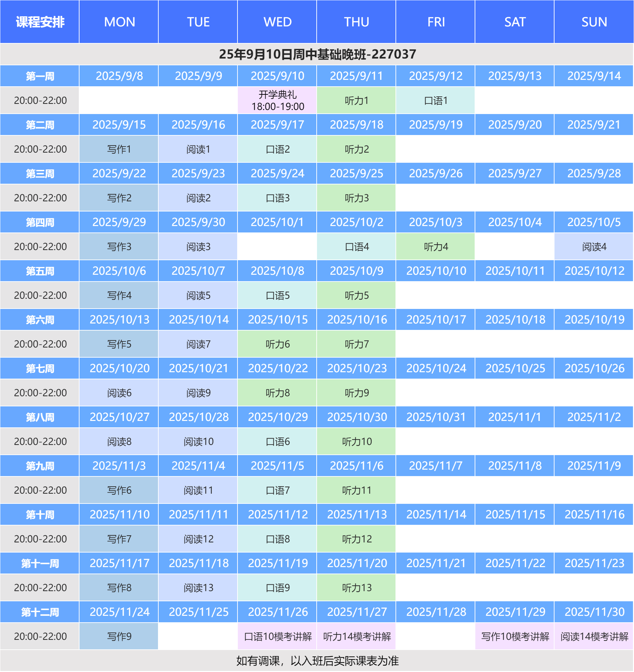Screen dimensions: 634x672
Task: Select the 阅读9 lesson cell
Action: click(198, 393)
